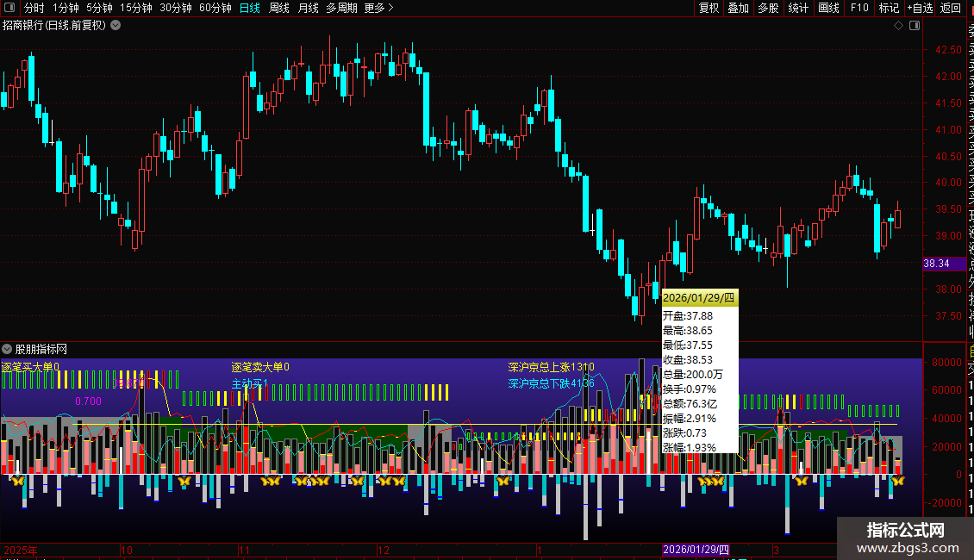Screen dimensions: 974x560
Task: Click the 2026/01/29/四 date label on time axis
Action: coord(696,550)
